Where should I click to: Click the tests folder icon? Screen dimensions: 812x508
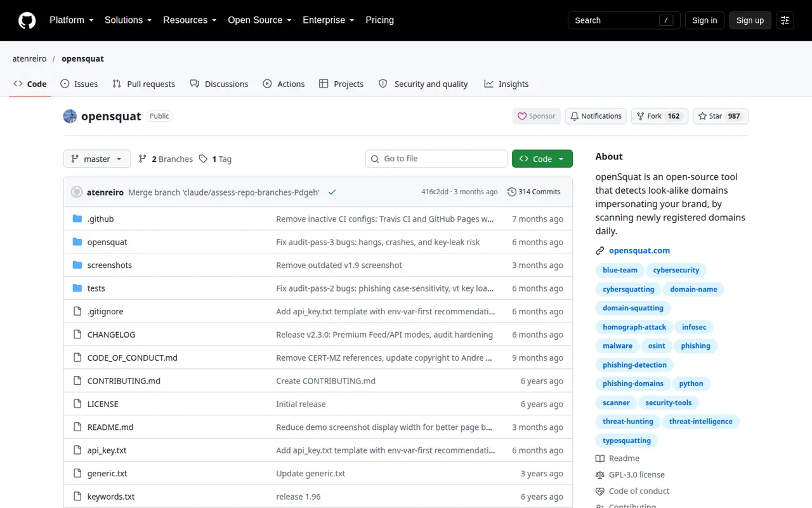tap(77, 288)
